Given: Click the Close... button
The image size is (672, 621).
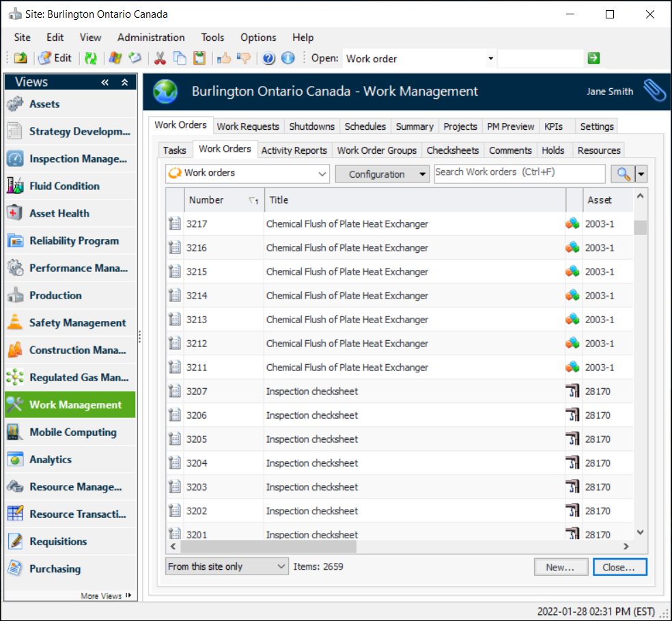Looking at the screenshot, I should pyautogui.click(x=619, y=567).
